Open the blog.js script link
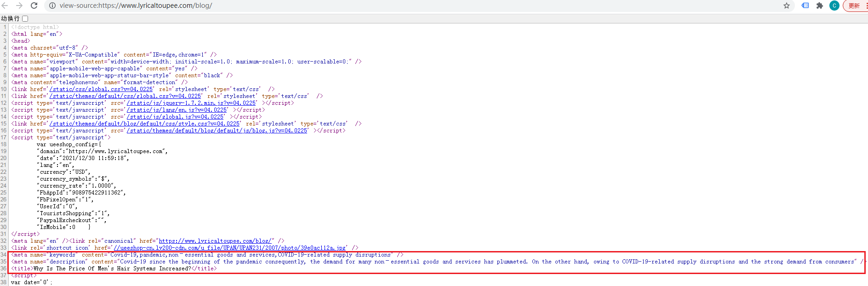 [217, 131]
